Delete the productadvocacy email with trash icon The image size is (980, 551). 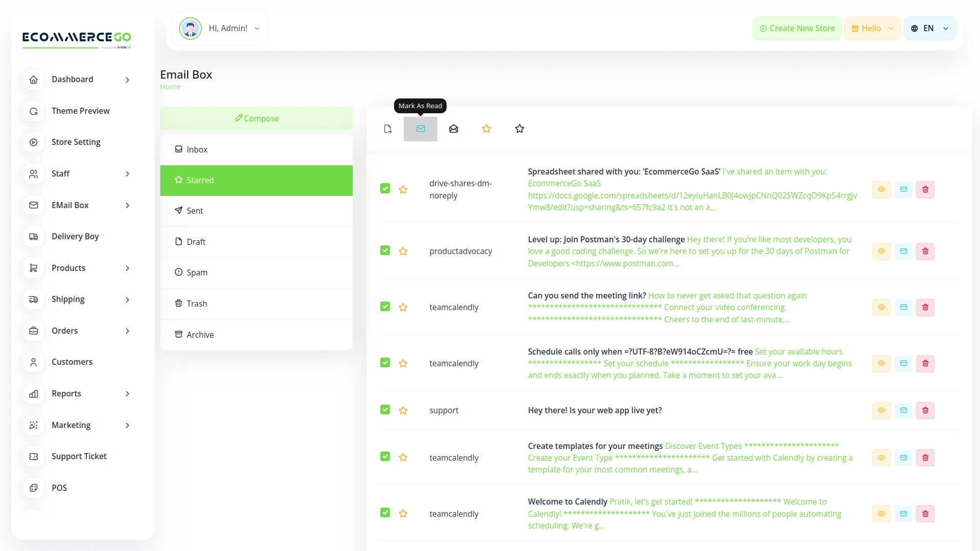click(925, 251)
